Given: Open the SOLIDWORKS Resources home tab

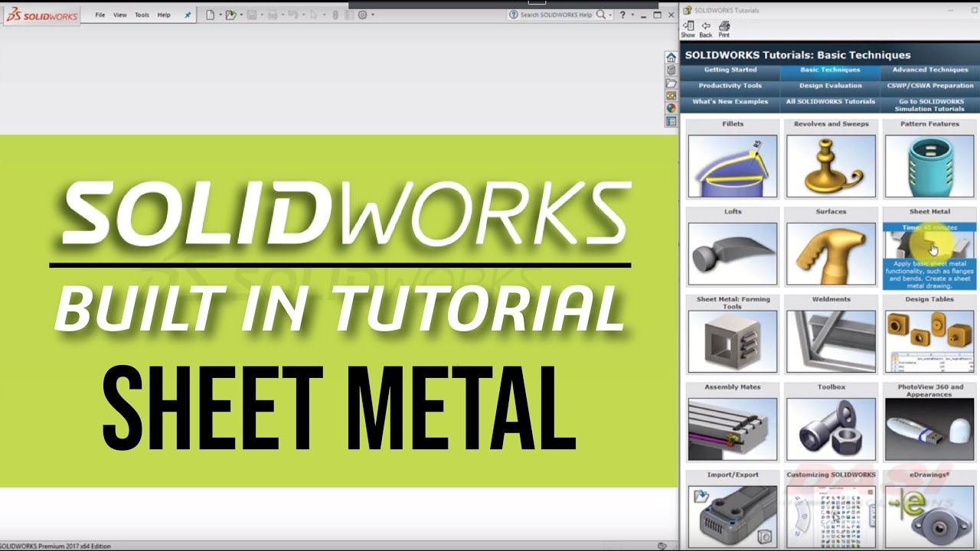Looking at the screenshot, I should [x=671, y=57].
